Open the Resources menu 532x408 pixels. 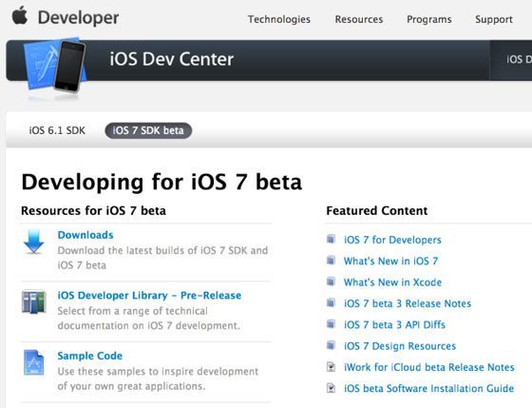tap(359, 19)
